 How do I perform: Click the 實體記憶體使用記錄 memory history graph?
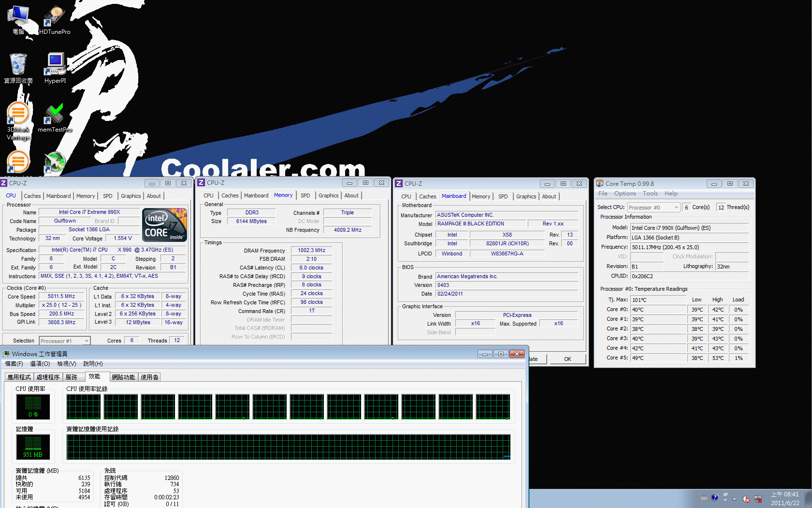pos(289,447)
